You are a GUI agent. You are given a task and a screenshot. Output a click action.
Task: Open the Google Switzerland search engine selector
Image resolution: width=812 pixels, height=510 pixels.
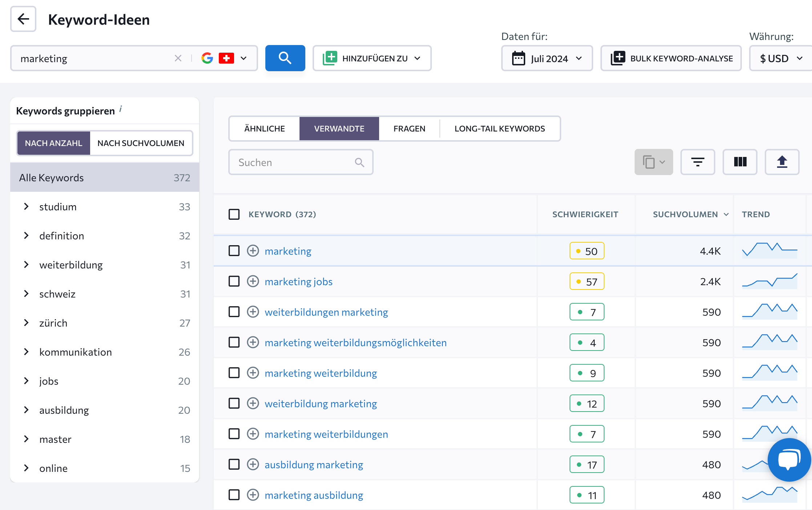(224, 58)
